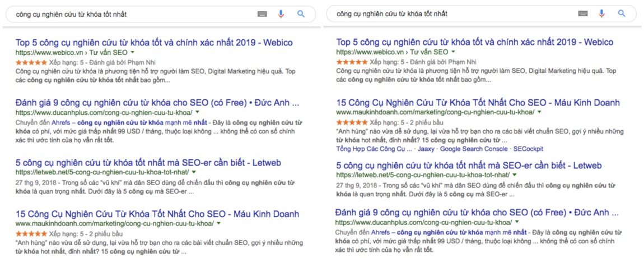Click the microphone icon in right search bar
Image resolution: width=644 pixels, height=258 pixels.
[x=601, y=13]
